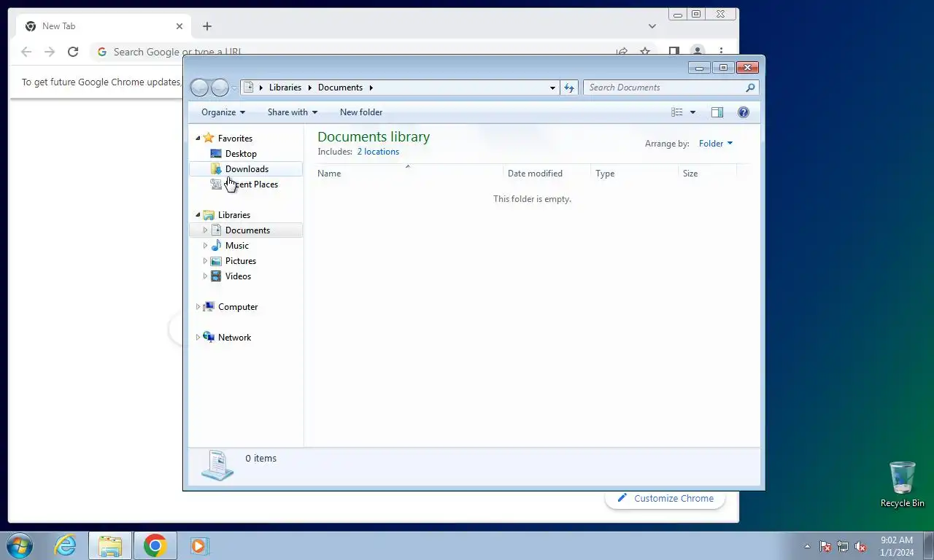Open the view options dropdown arrow
Viewport: 934px width, 560px height.
click(x=692, y=112)
